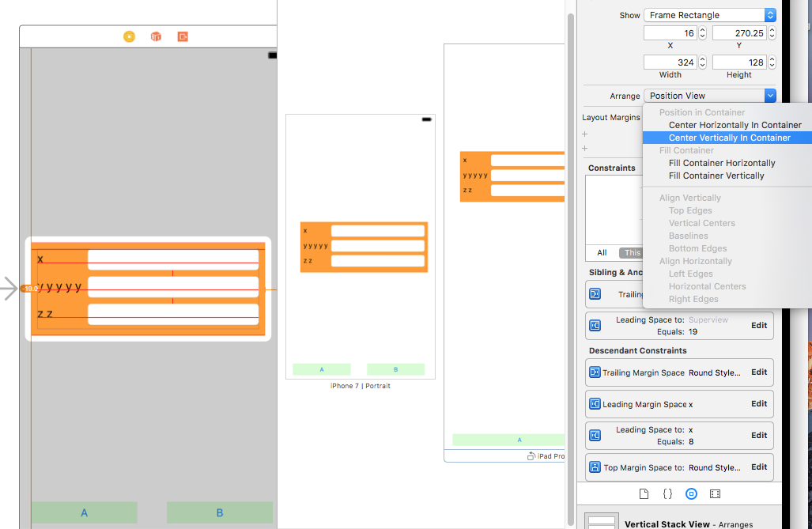Click the Width field showing 324
This screenshot has height=529, width=812.
(x=670, y=62)
